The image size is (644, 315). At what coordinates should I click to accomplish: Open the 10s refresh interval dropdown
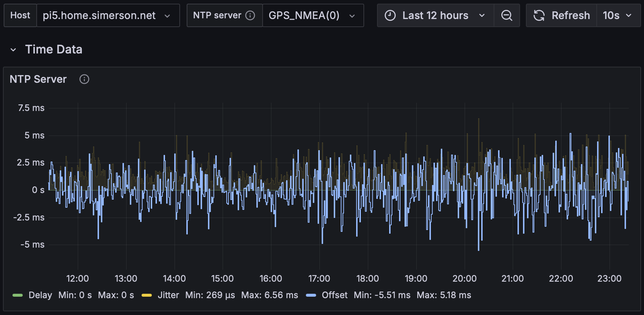click(619, 15)
